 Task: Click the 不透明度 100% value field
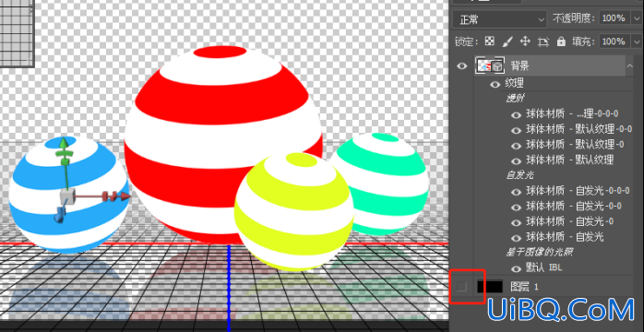614,18
